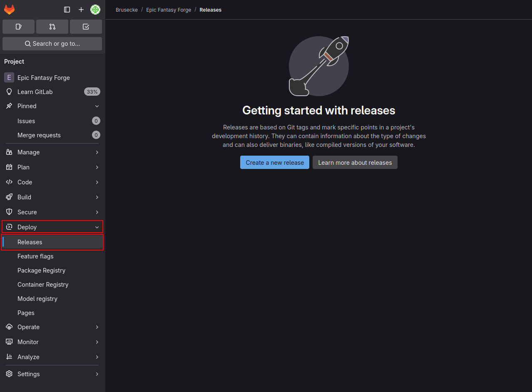Click the Manage section icon
The width and height of the screenshot is (532, 392).
[9, 152]
